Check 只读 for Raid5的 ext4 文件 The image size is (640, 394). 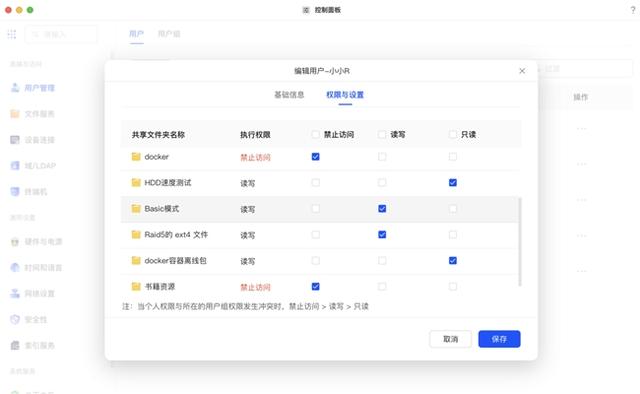pos(453,235)
